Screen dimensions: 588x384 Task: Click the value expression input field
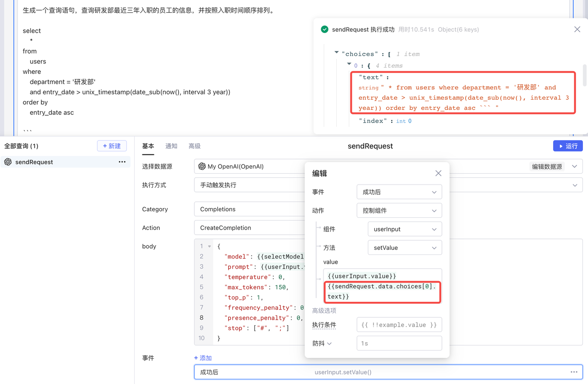pyautogui.click(x=382, y=286)
